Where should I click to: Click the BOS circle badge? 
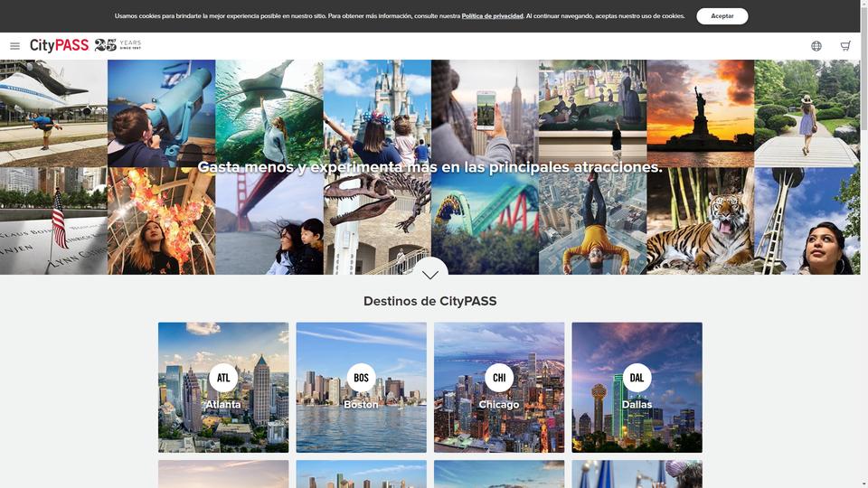click(x=361, y=378)
